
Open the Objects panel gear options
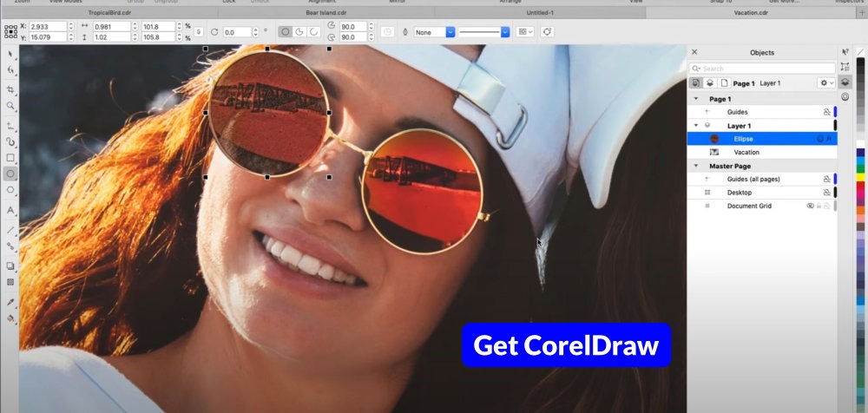point(826,83)
